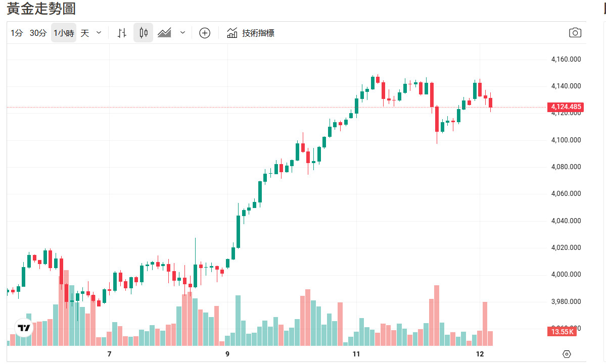This screenshot has width=606, height=364.
Task: Switch to 1分 time interval
Action: tap(17, 33)
